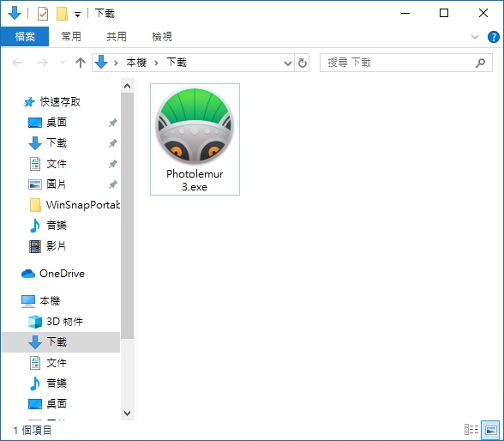This screenshot has height=441, width=504.
Task: Click the 1 個項目 status text
Action: [33, 430]
